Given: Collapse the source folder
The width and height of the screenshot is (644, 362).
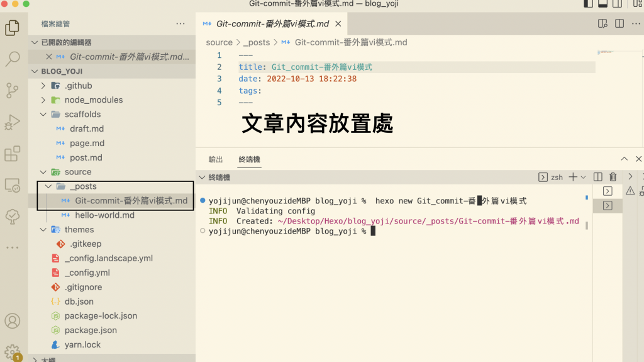Looking at the screenshot, I should (43, 172).
